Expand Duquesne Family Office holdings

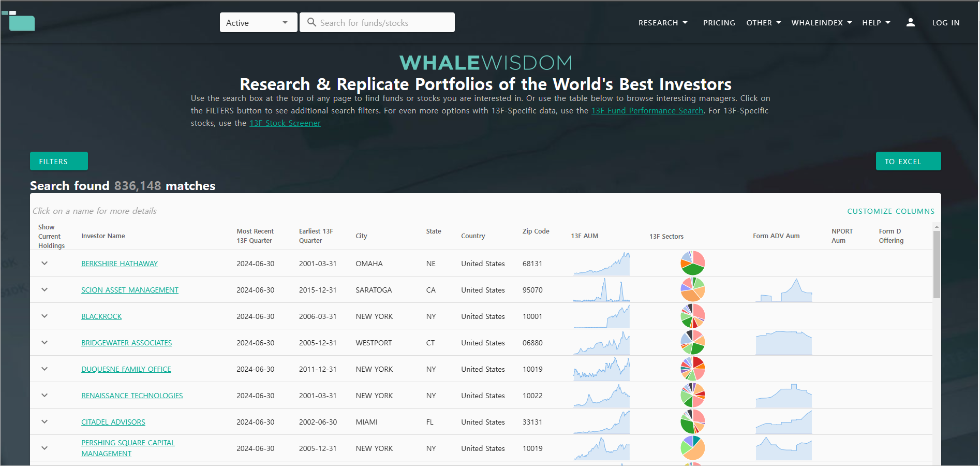point(44,369)
